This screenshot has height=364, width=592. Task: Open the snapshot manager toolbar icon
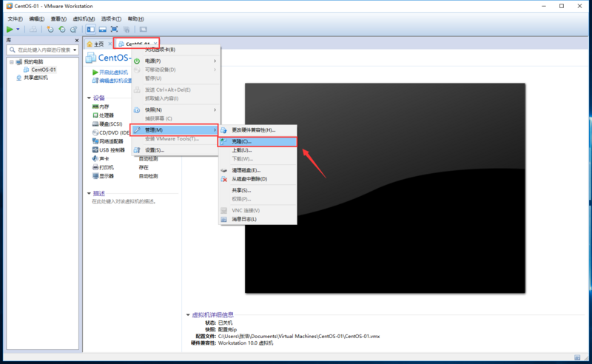click(x=73, y=29)
